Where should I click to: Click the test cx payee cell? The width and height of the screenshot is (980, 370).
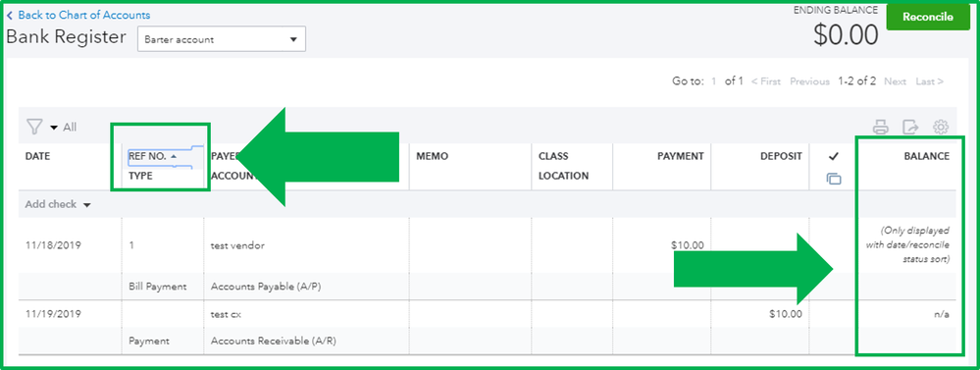click(x=226, y=314)
